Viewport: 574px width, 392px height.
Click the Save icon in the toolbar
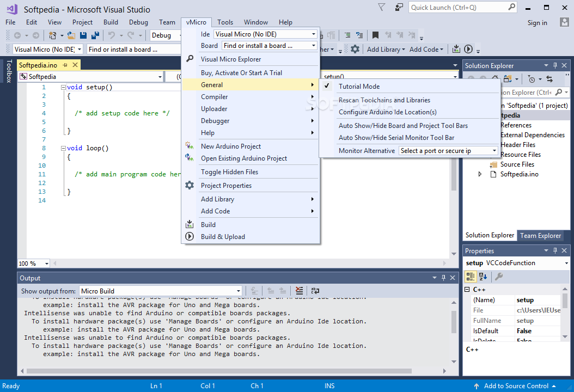click(x=83, y=35)
